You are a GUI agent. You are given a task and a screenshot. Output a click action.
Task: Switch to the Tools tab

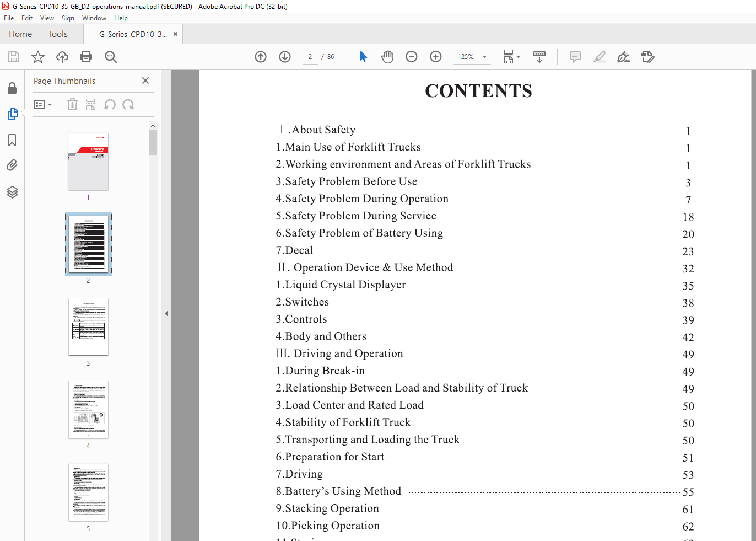click(x=58, y=34)
